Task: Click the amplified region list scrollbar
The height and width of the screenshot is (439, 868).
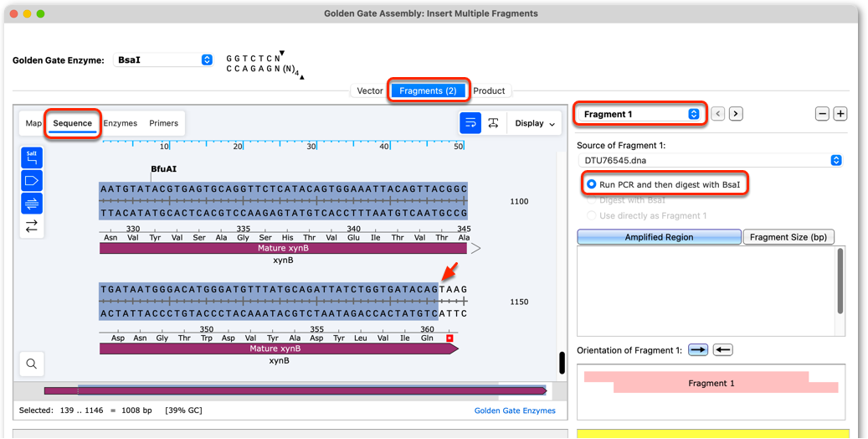Action: [x=841, y=281]
